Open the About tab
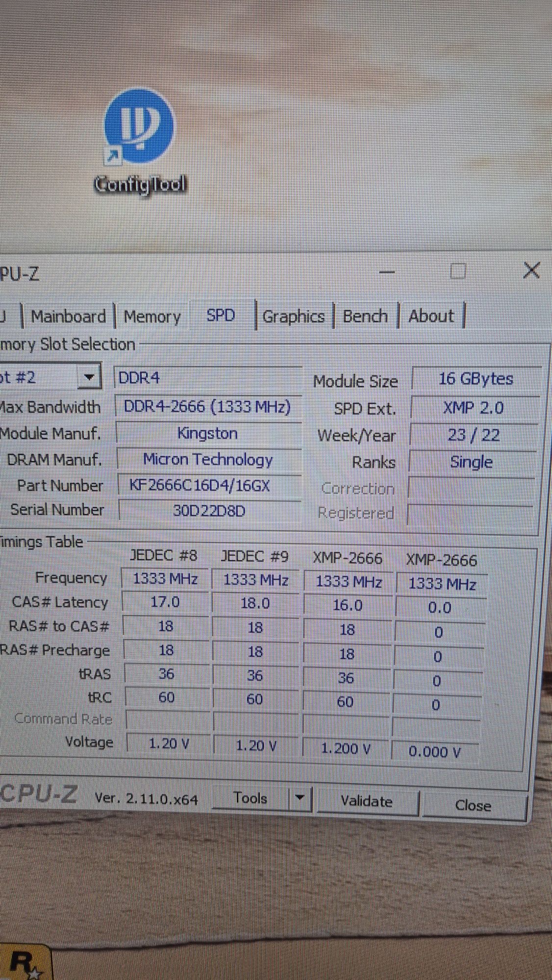This screenshot has width=552, height=980. click(431, 316)
